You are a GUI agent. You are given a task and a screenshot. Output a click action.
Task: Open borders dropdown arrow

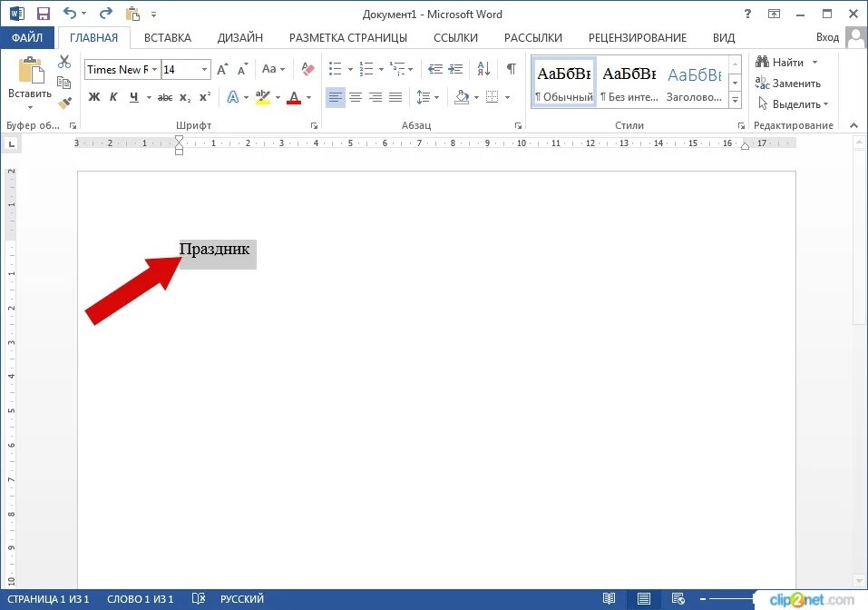click(508, 97)
